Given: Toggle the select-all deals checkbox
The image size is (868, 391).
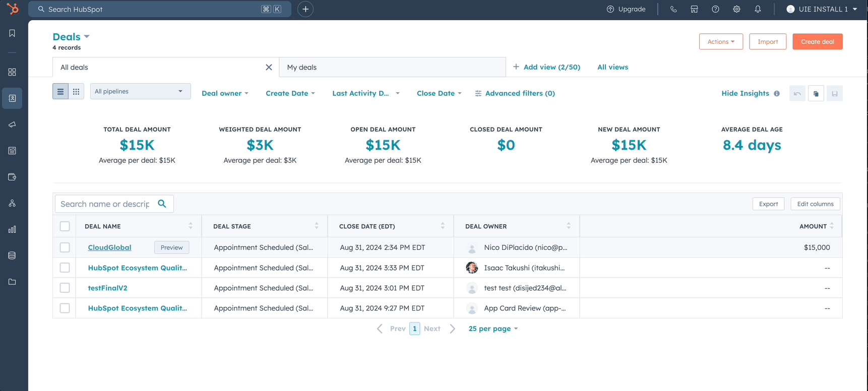Looking at the screenshot, I should click(x=65, y=226).
